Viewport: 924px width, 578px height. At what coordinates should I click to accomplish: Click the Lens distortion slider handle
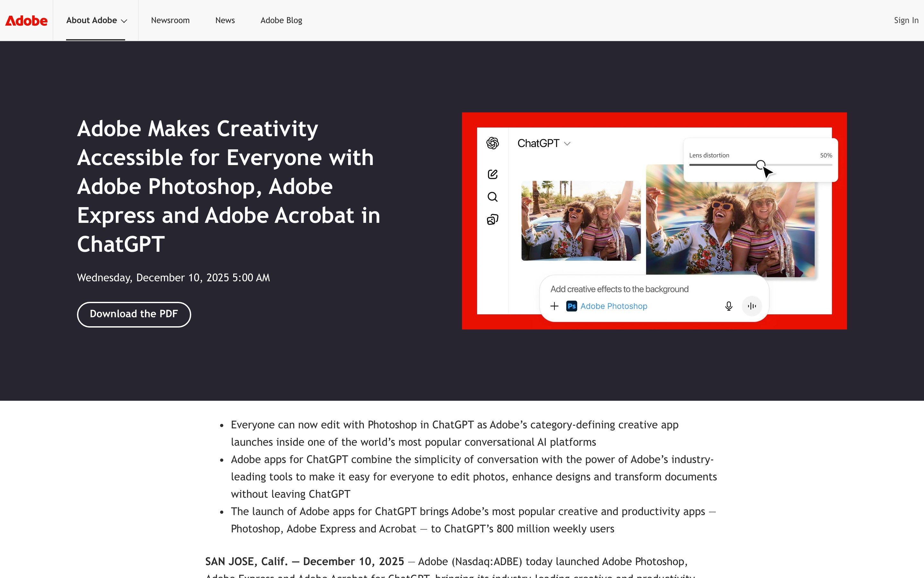click(761, 165)
